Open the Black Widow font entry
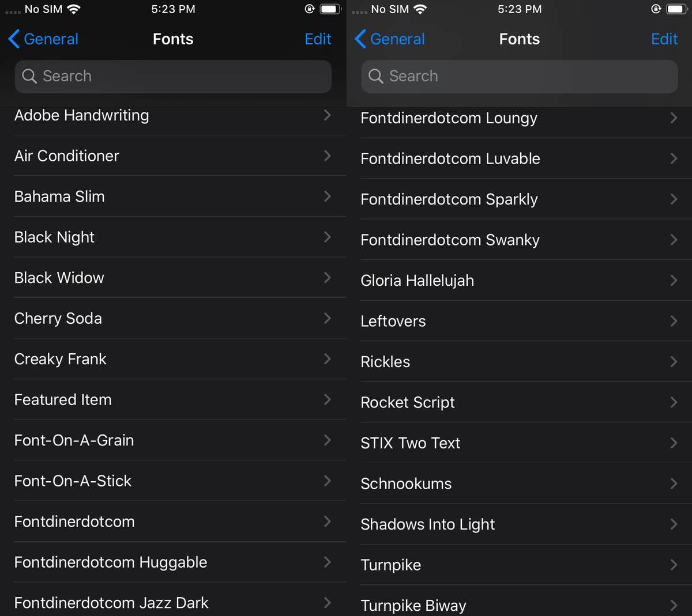692x616 pixels. point(59,278)
